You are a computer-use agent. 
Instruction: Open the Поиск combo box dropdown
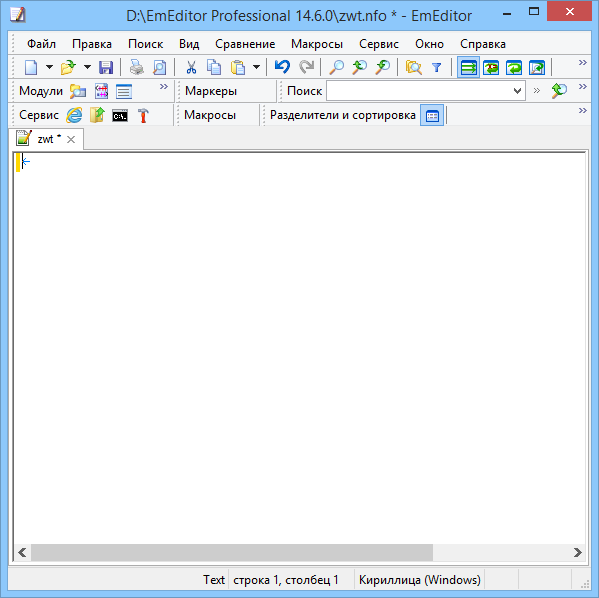[x=517, y=91]
